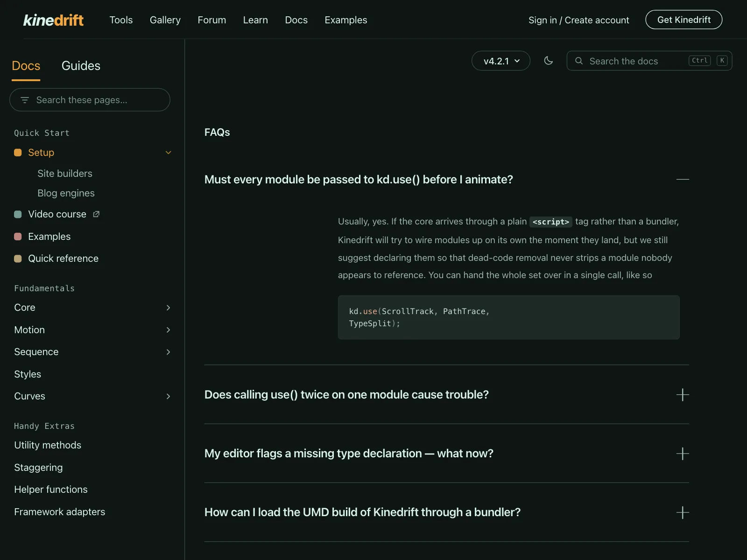Open the Core sidebar item

[25, 308]
